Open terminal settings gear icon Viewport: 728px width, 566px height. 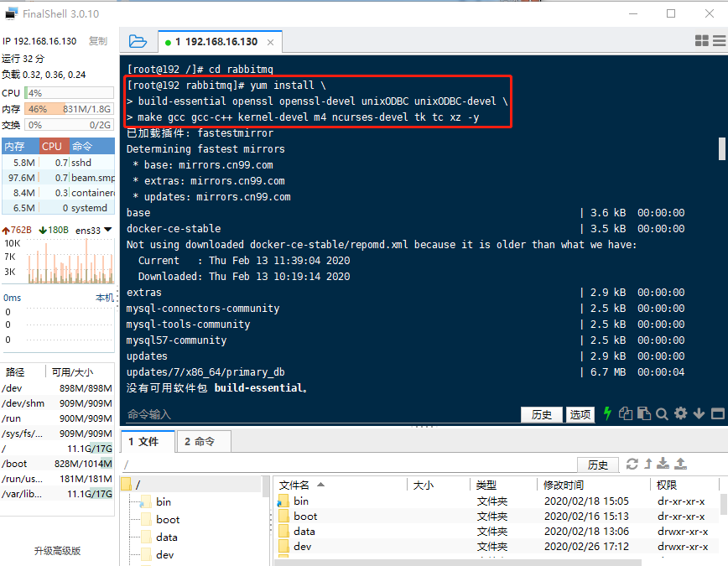[681, 413]
